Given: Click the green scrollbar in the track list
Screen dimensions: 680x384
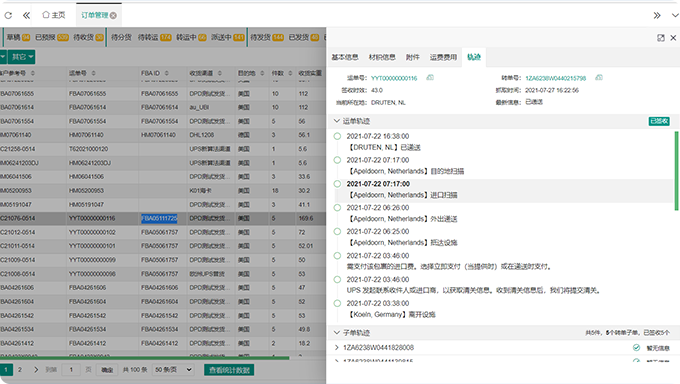Looking at the screenshot, I should tap(676, 171).
